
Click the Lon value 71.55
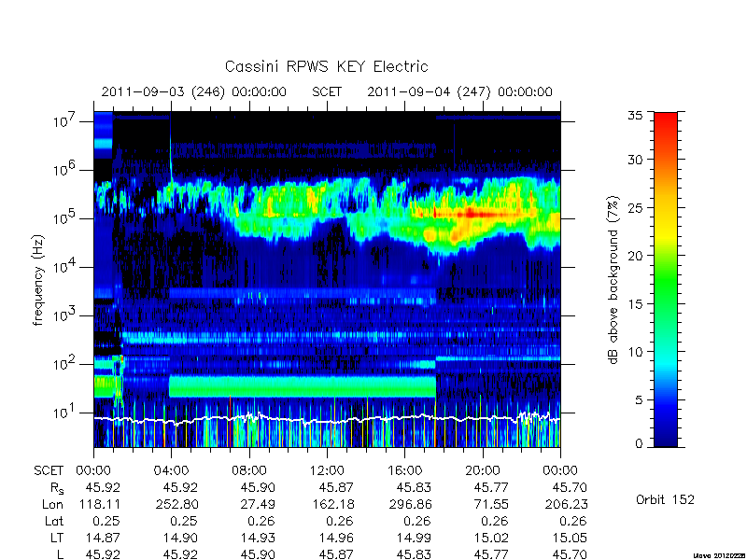point(491,504)
